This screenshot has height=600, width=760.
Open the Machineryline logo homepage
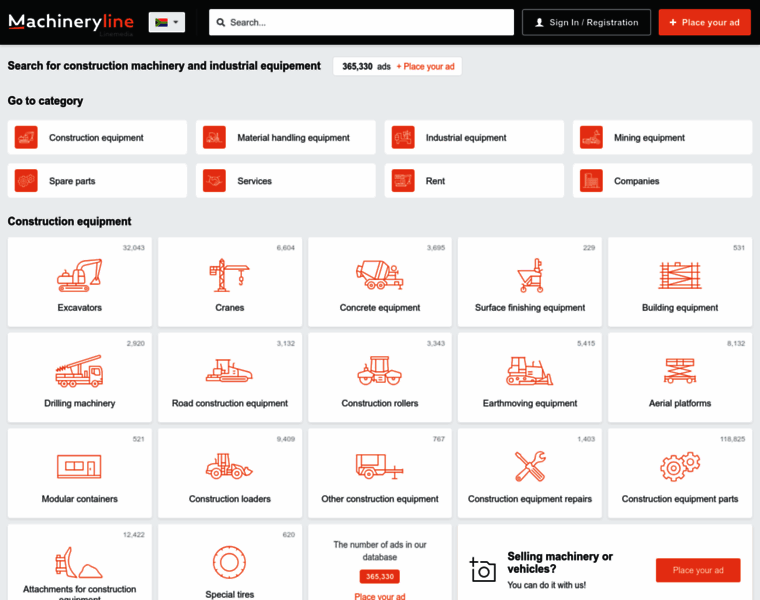click(71, 22)
